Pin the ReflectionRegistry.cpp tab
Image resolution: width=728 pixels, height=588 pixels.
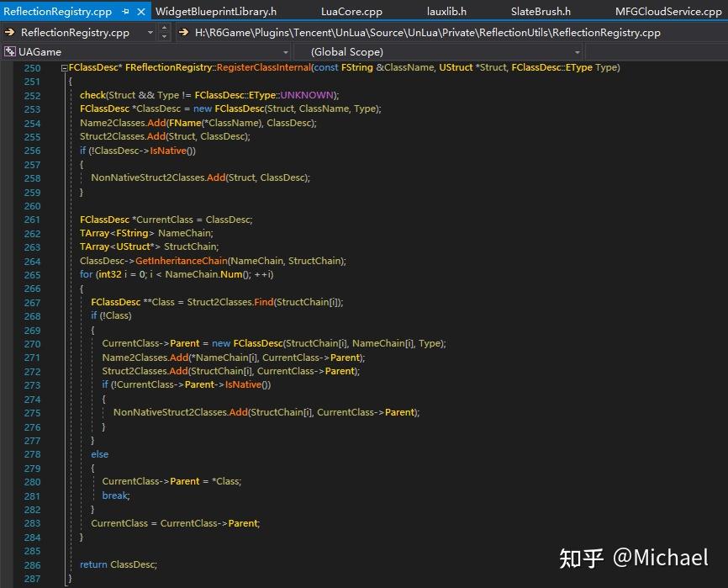[125, 12]
